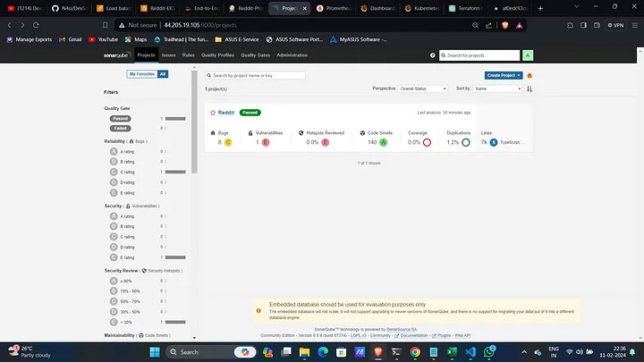
Task: Open the Rules menu tab
Action: pyautogui.click(x=188, y=55)
